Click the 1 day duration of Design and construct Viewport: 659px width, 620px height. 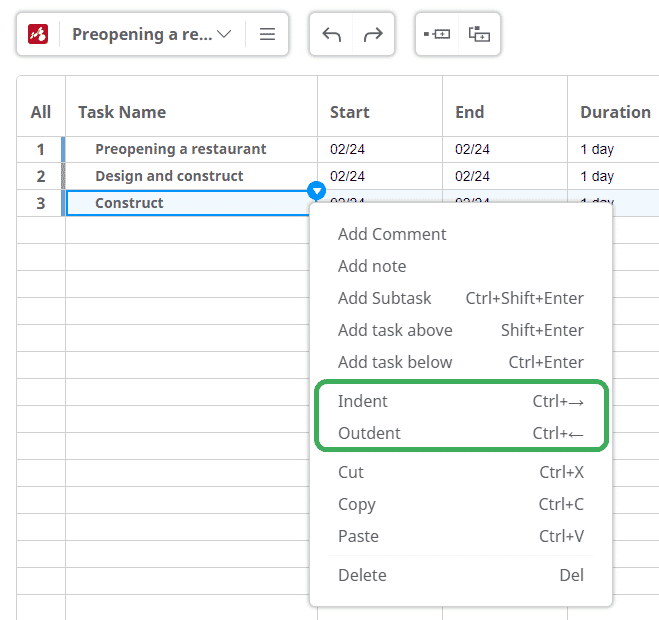tap(597, 176)
